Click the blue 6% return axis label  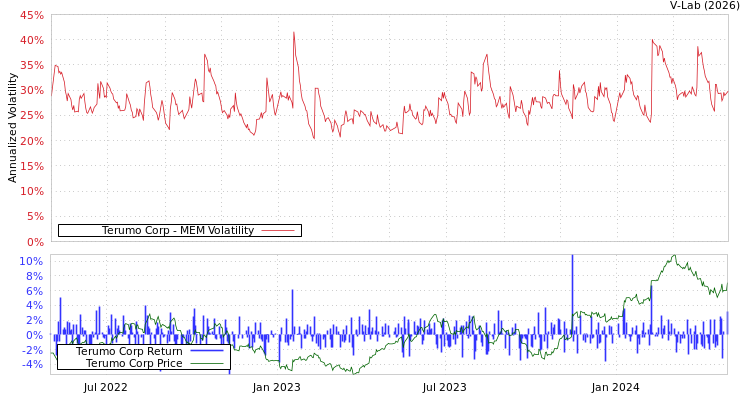pos(34,291)
